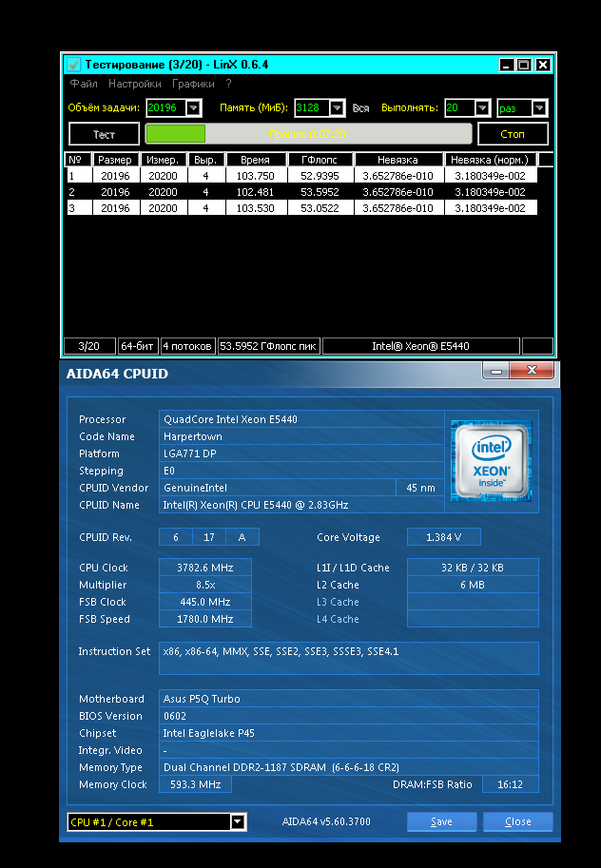Image resolution: width=601 pixels, height=868 pixels.
Task: Open the Настройки menu
Action: (x=135, y=84)
